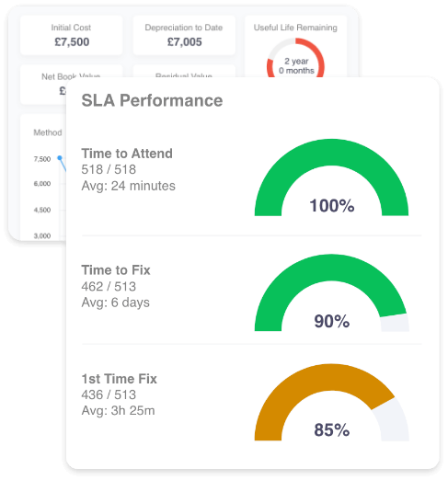Click the Avg: 24 minutes text
The image size is (448, 480).
click(x=129, y=186)
